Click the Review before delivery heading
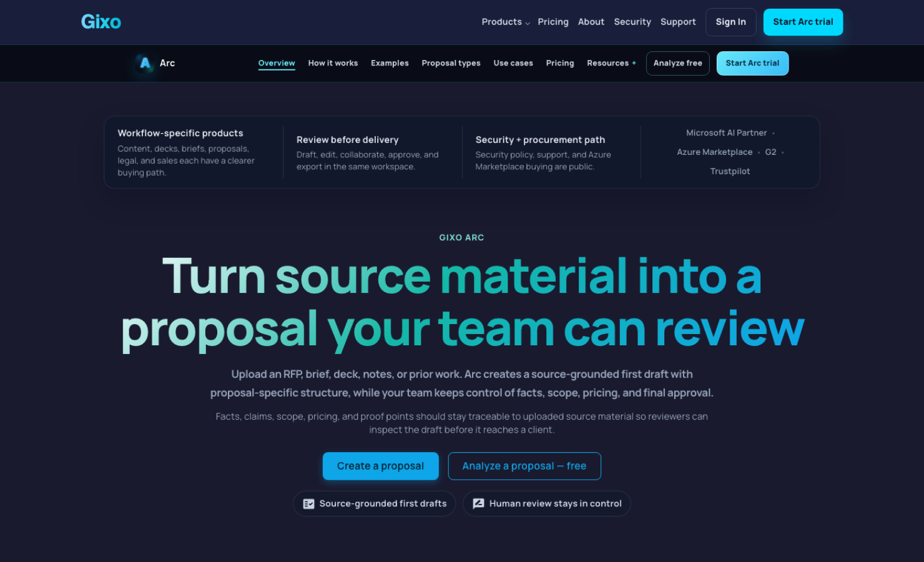The width and height of the screenshot is (924, 562). [x=347, y=140]
